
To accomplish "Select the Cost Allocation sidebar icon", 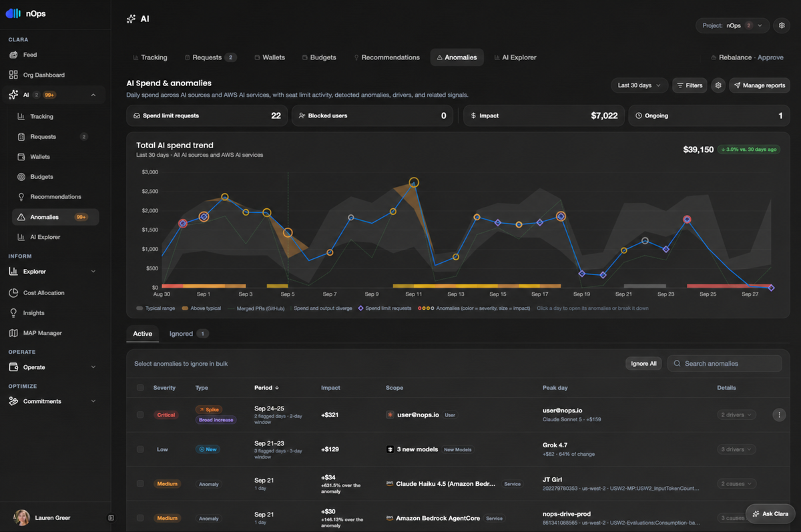I will 14,293.
